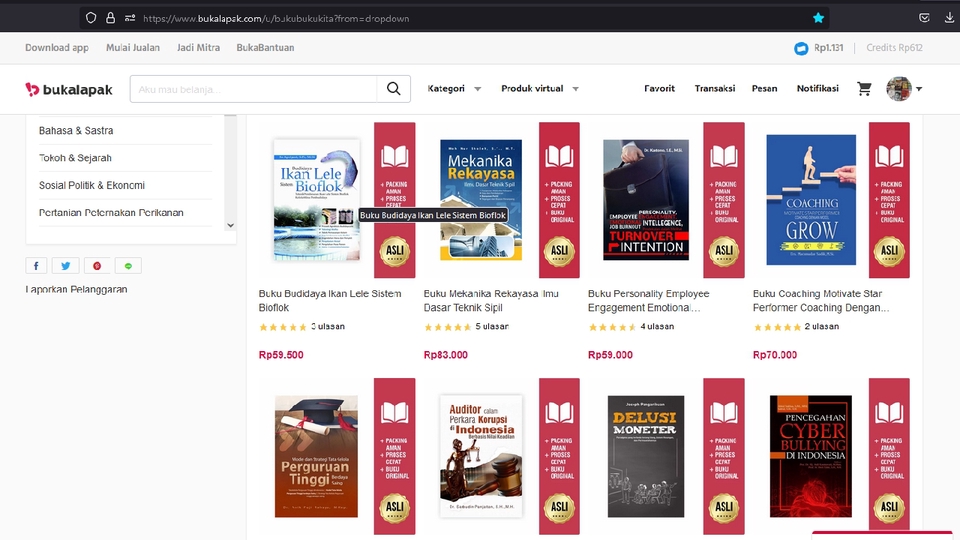Open the BukaBantuan link
The width and height of the screenshot is (960, 540).
(265, 48)
